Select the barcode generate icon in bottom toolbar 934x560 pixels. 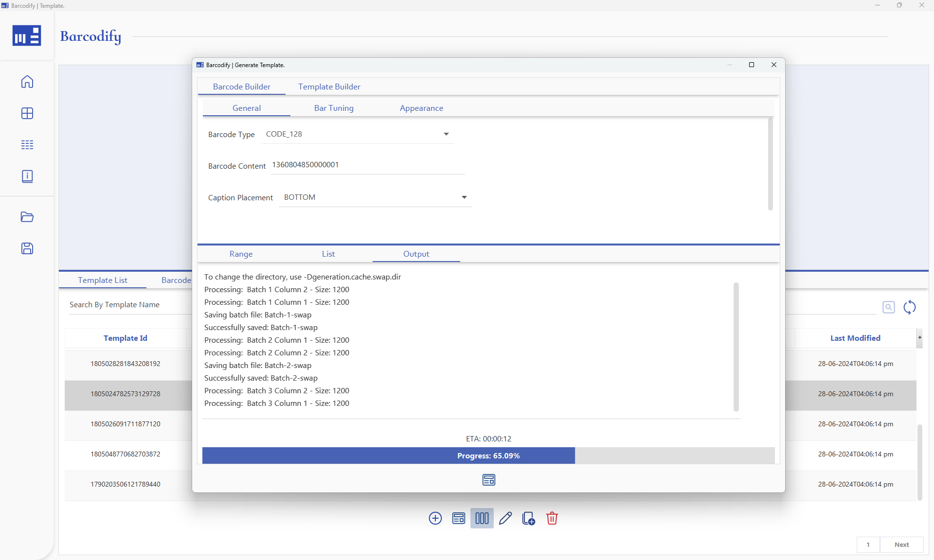point(482,518)
